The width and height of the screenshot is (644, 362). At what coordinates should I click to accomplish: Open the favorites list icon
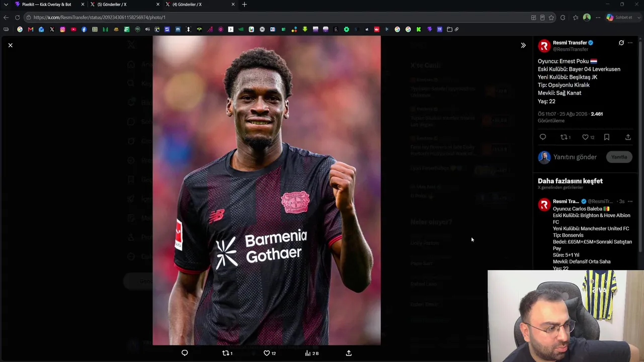point(576,17)
